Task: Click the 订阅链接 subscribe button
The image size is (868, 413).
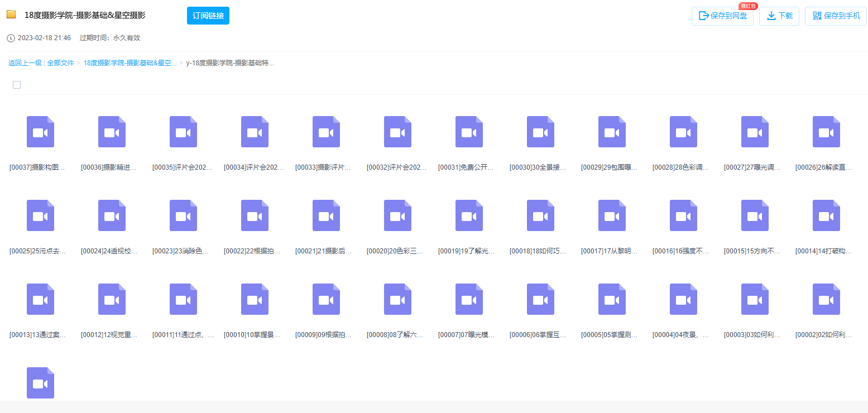Action: (x=208, y=16)
